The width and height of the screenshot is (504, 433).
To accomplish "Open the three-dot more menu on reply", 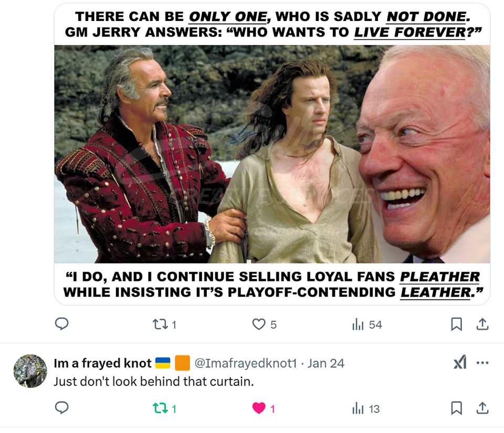I will click(x=482, y=363).
